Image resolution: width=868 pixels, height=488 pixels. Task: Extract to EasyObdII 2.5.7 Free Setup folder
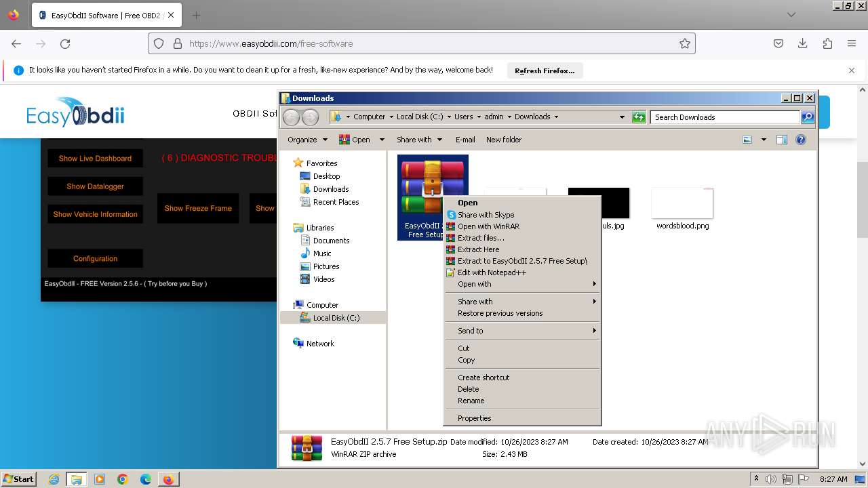(522, 261)
